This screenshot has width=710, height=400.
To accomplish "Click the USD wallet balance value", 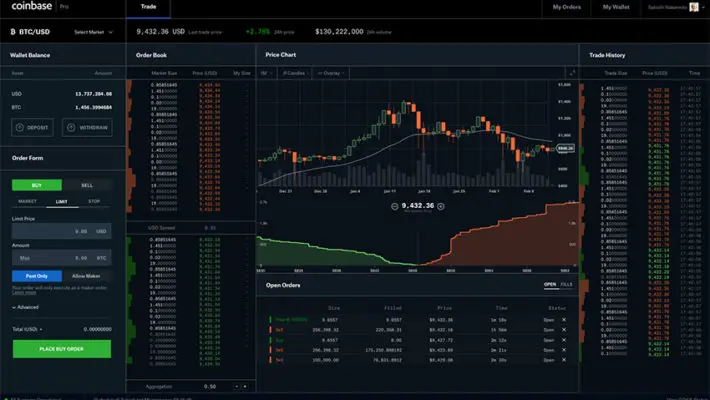I will [x=93, y=94].
